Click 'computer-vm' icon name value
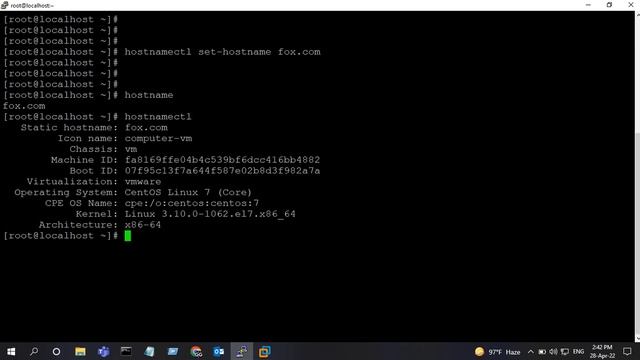640x360 pixels. click(158, 138)
